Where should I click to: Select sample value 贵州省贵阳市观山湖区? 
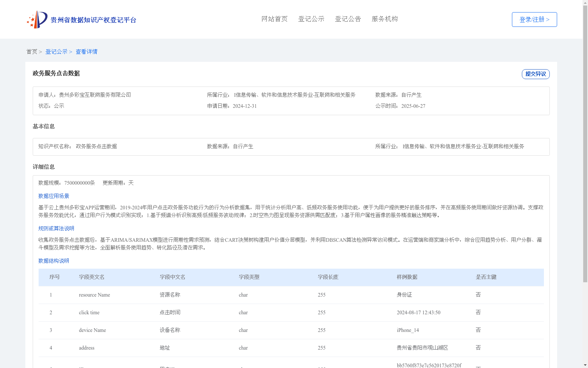(x=423, y=348)
